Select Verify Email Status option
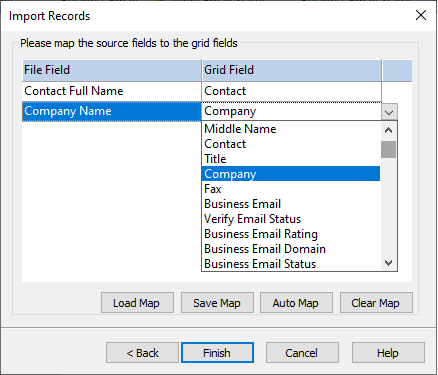 coord(291,219)
